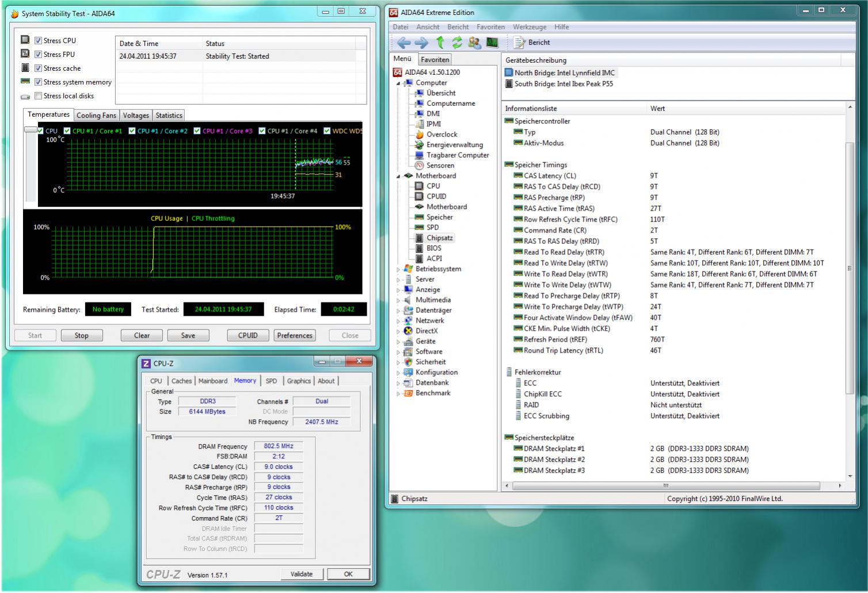Click the Bericht report page icon
Image resolution: width=868 pixels, height=593 pixels.
coord(519,43)
